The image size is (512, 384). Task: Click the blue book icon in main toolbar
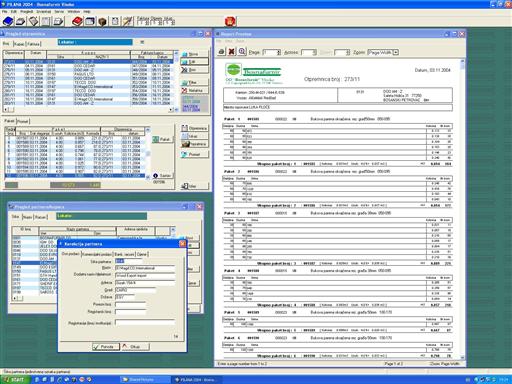tap(8, 22)
